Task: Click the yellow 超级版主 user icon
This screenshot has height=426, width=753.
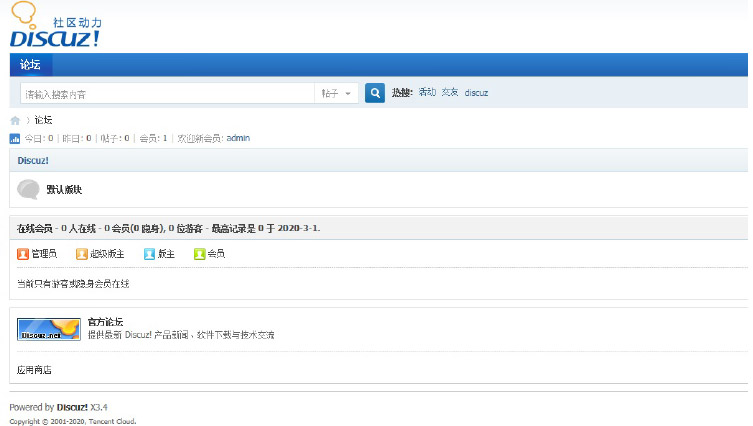Action: click(x=82, y=254)
